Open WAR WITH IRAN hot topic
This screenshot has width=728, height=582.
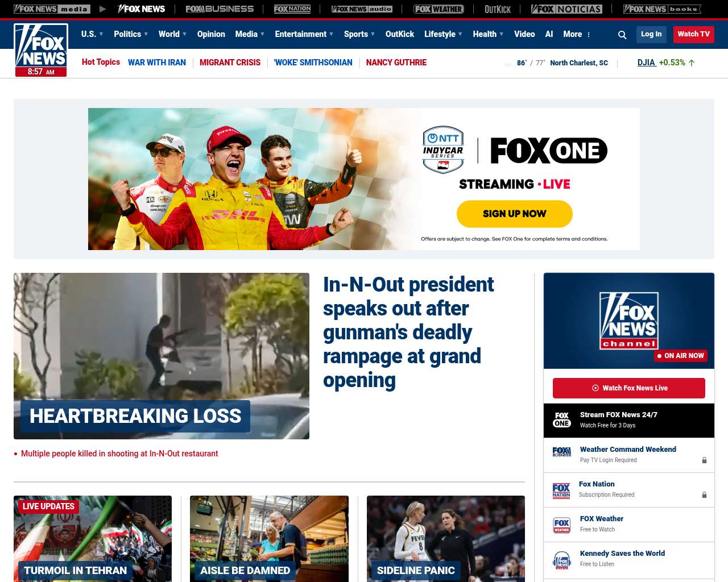157,63
